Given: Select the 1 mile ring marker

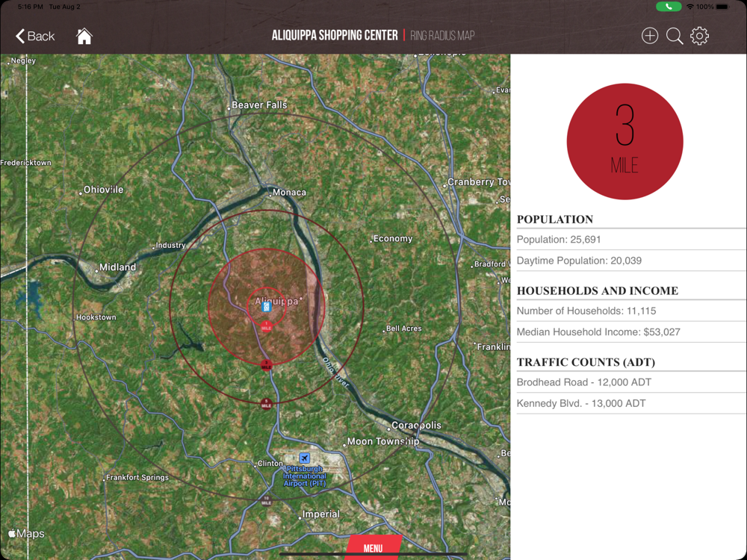Looking at the screenshot, I should click(x=267, y=326).
